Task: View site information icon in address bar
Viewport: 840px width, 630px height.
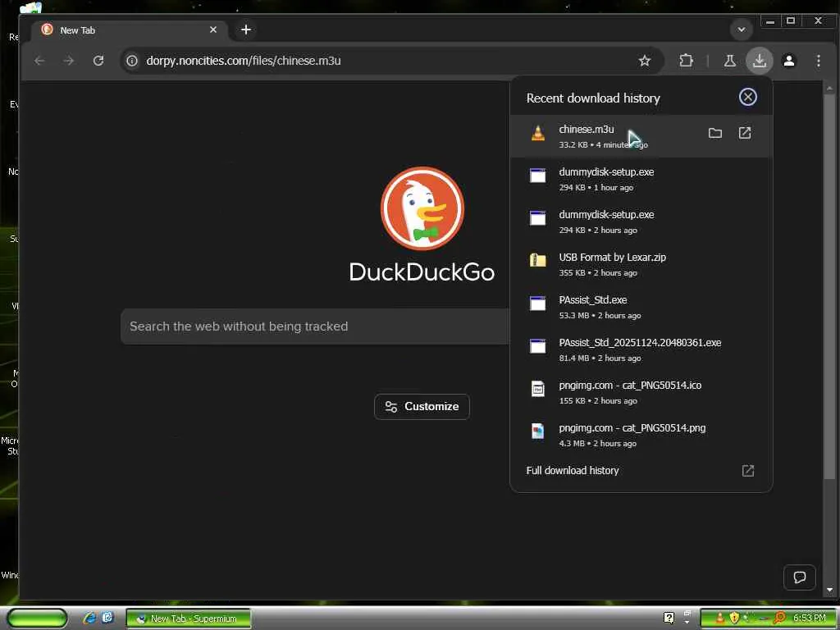Action: 132,61
